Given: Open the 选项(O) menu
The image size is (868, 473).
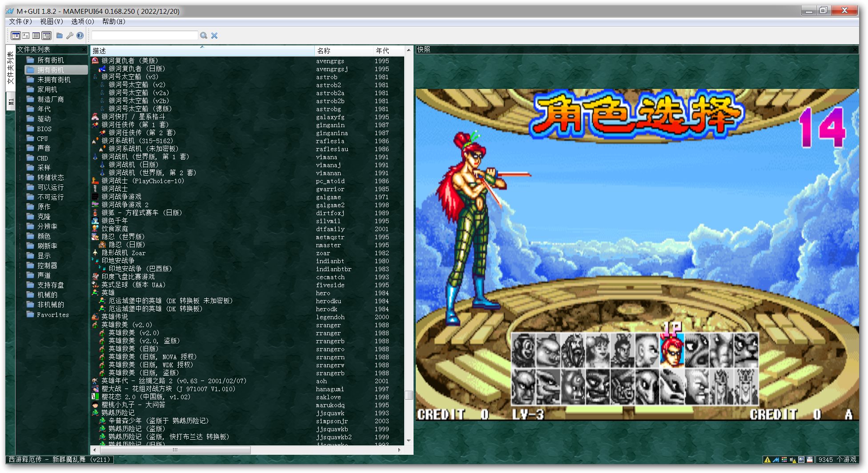Looking at the screenshot, I should (x=83, y=21).
